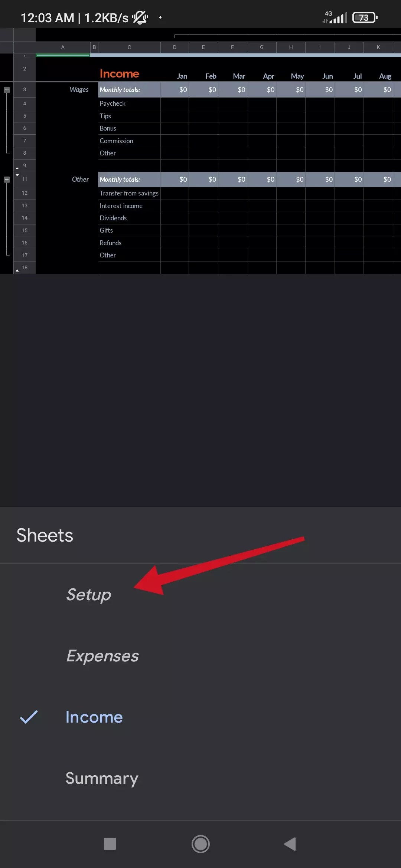Select the Setup sheet

click(x=89, y=595)
